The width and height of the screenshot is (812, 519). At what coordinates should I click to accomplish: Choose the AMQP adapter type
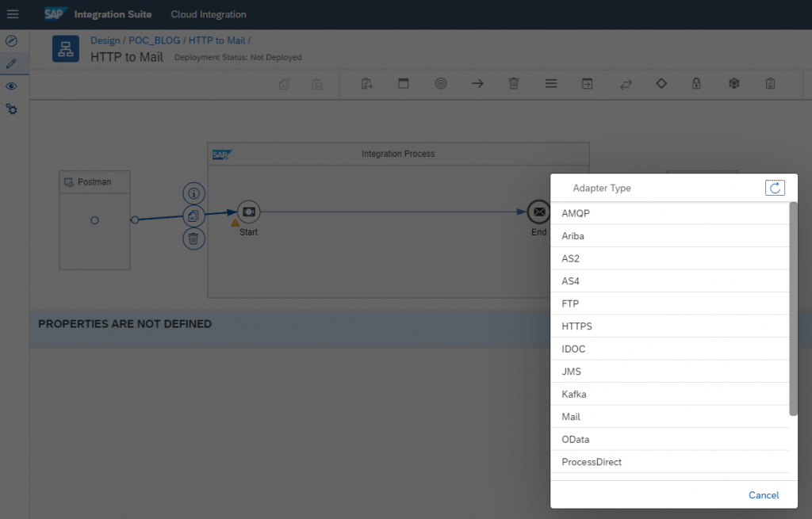[669, 213]
